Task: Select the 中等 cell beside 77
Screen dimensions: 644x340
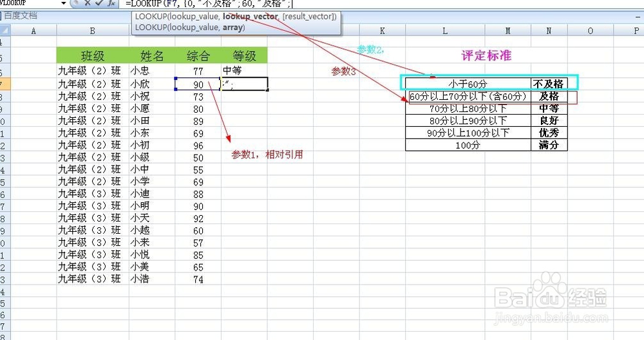Action: (x=244, y=71)
